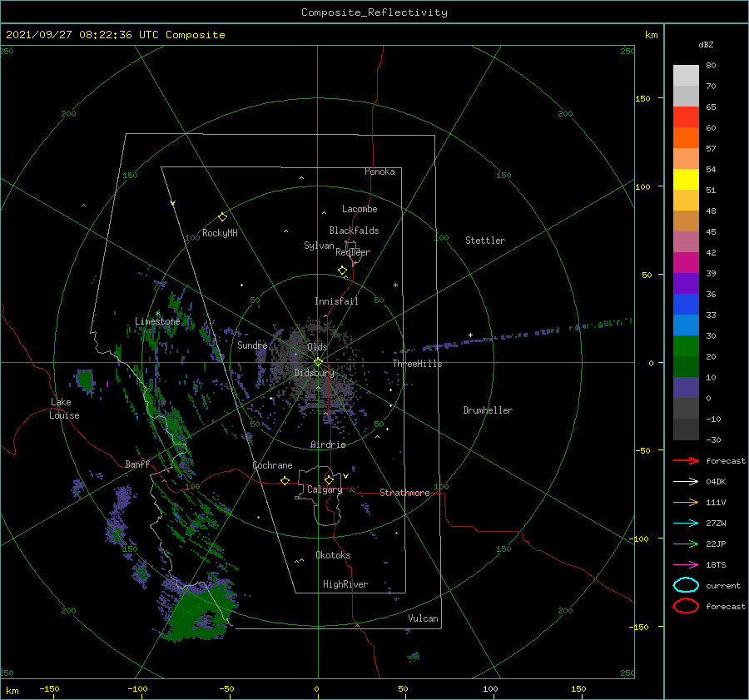Click the Blackfalds label
749x700 pixels.
[x=354, y=231]
